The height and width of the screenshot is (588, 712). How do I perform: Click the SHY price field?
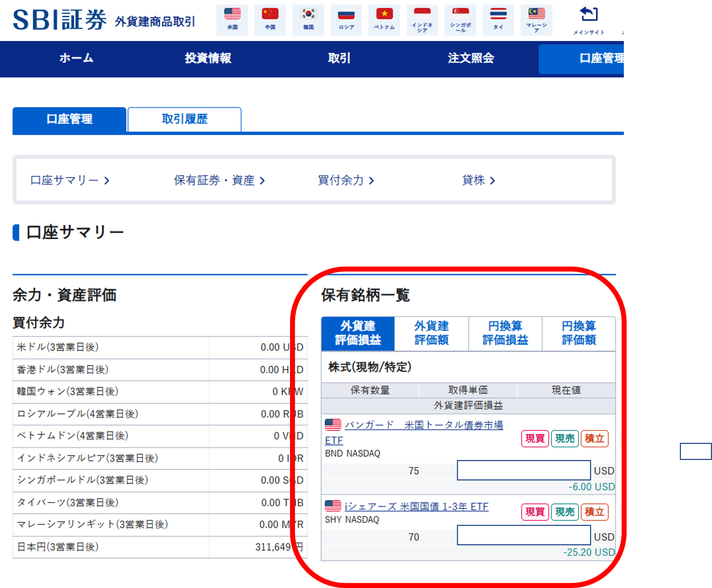tap(524, 535)
